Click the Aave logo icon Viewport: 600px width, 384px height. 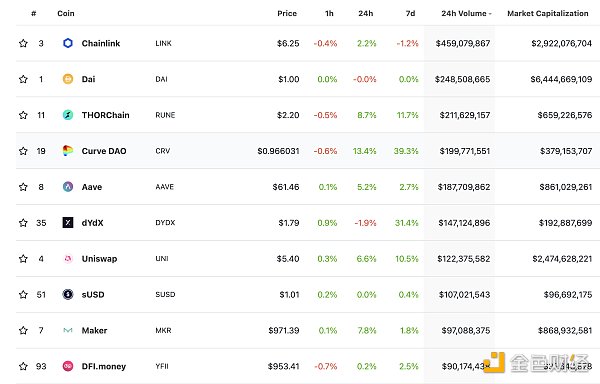[68, 187]
